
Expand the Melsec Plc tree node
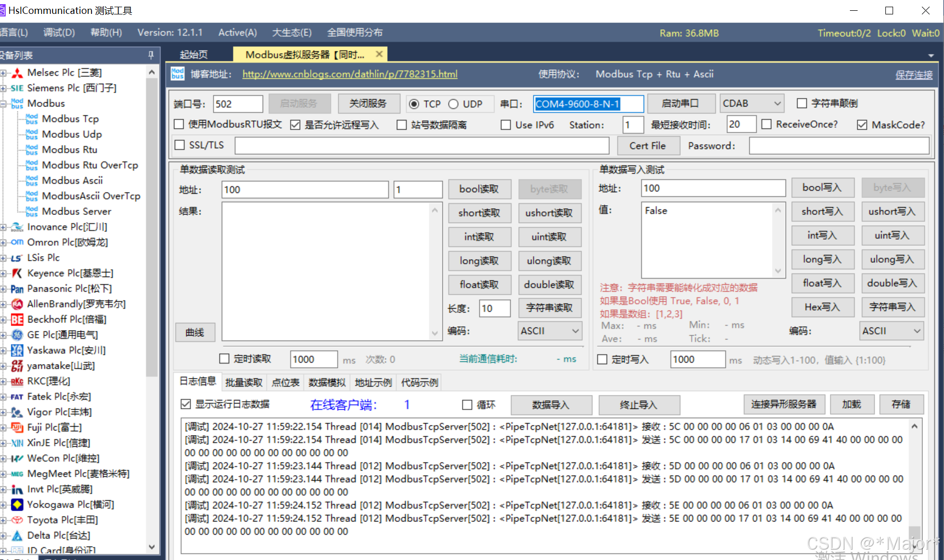(3, 73)
